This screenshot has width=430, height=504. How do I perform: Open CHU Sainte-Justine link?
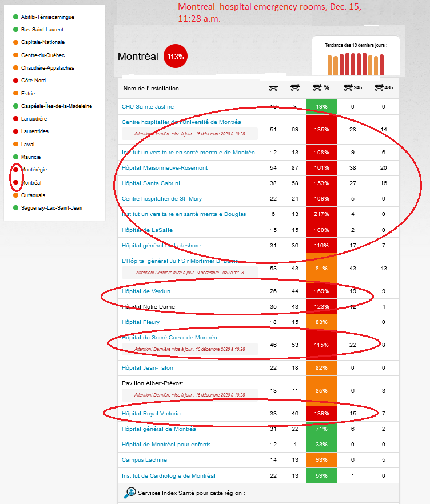pyautogui.click(x=148, y=106)
